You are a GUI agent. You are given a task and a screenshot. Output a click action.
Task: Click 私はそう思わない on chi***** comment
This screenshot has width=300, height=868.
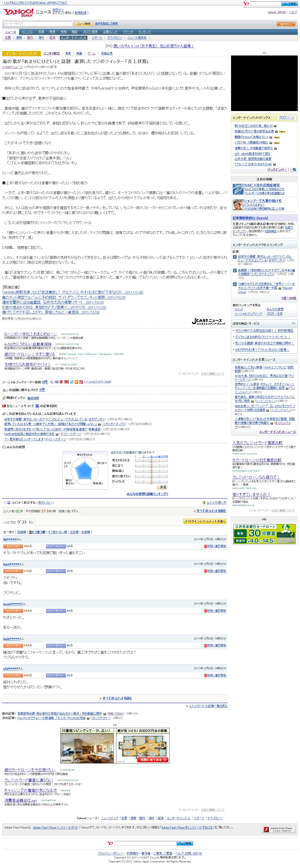click(x=56, y=675)
